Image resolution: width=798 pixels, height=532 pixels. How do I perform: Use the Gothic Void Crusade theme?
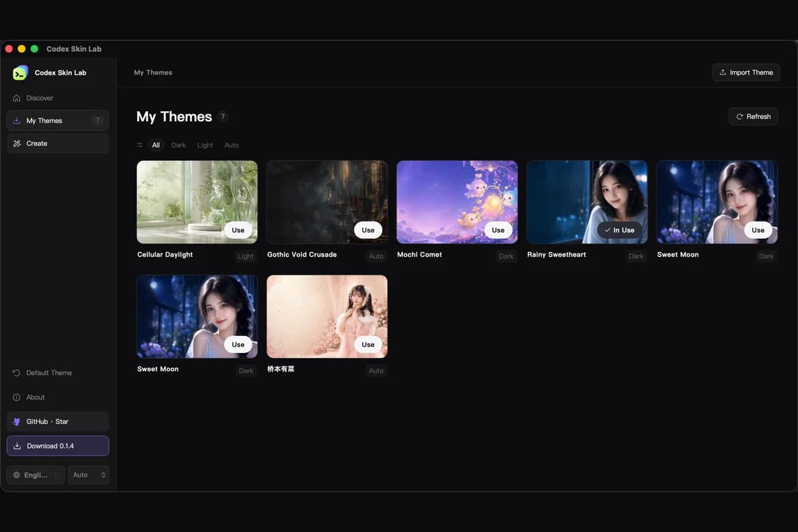pos(368,230)
